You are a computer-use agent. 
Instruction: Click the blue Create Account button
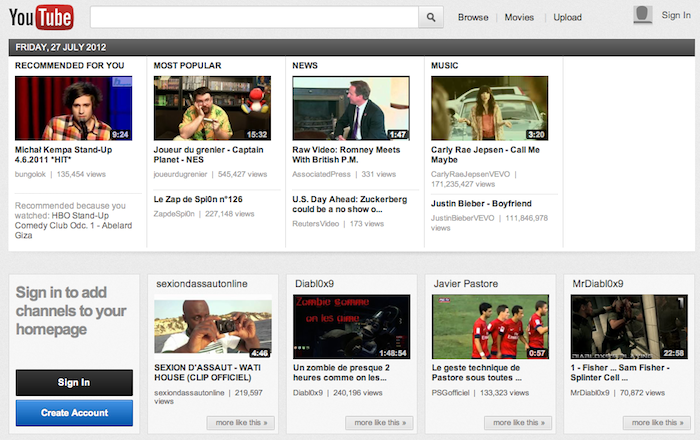(74, 412)
